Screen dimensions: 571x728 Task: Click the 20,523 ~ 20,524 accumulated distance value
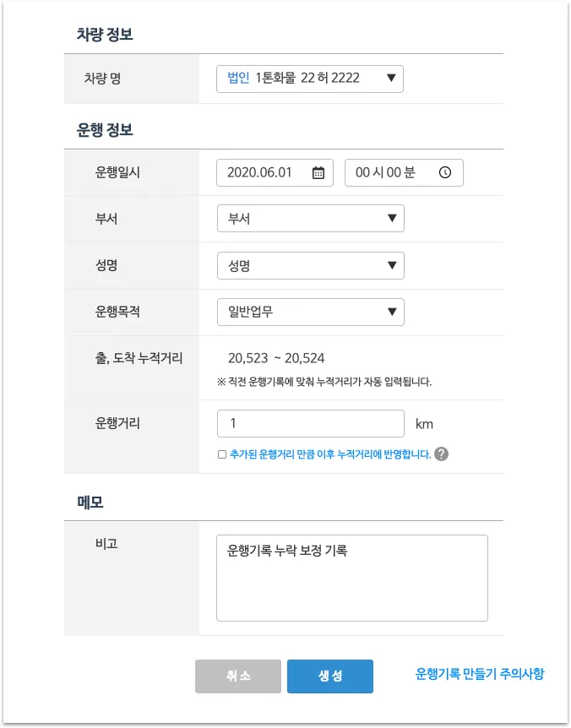276,358
